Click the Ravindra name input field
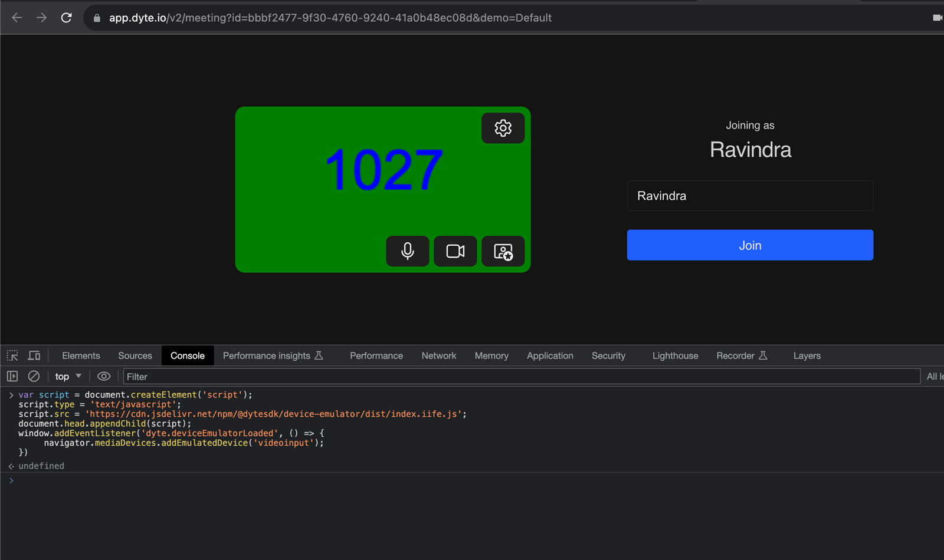This screenshot has width=944, height=560. pyautogui.click(x=749, y=196)
